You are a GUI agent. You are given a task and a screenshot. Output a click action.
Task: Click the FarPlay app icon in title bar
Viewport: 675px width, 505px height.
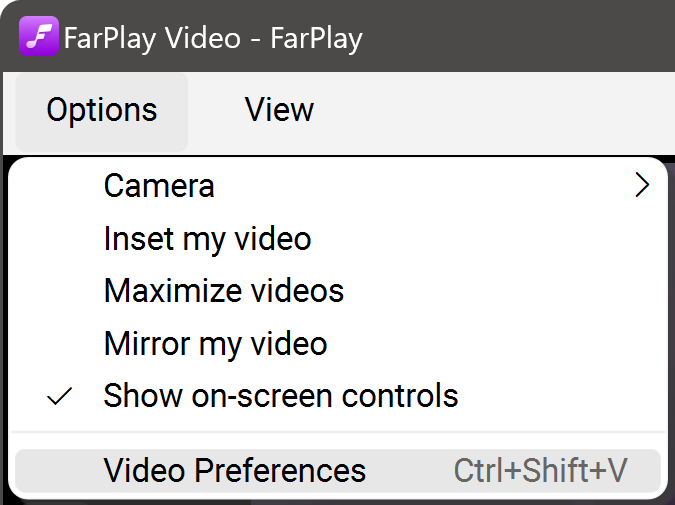coord(38,37)
